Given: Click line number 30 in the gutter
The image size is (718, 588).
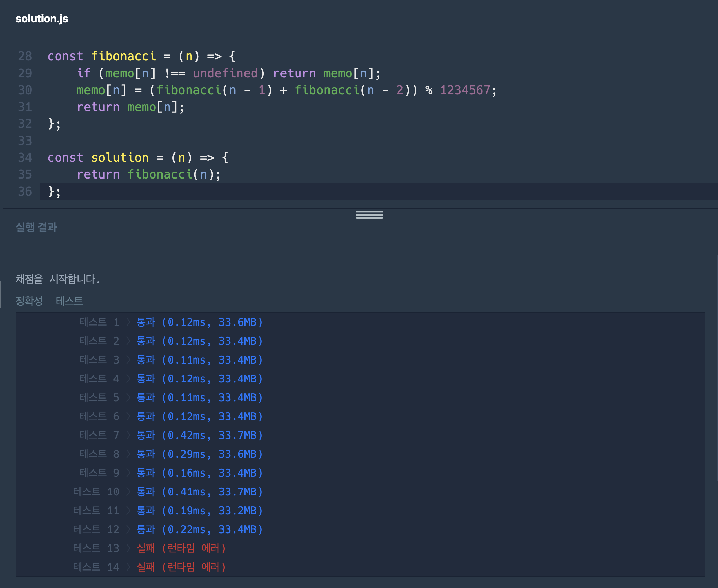Looking at the screenshot, I should 25,90.
